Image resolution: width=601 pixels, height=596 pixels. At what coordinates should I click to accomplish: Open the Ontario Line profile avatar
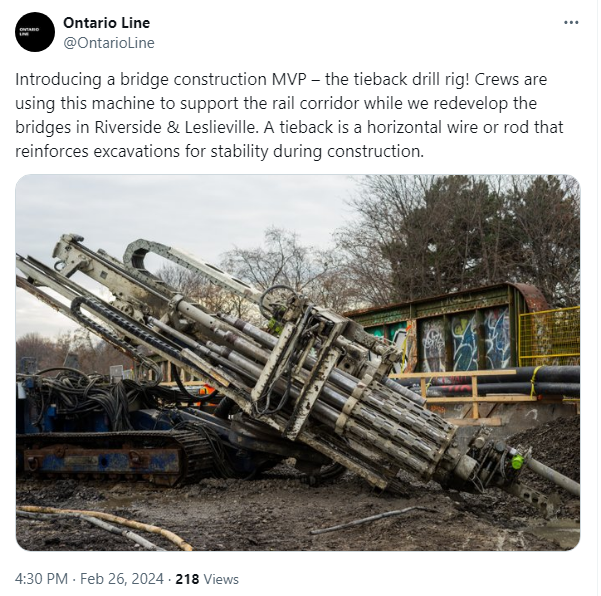35,32
